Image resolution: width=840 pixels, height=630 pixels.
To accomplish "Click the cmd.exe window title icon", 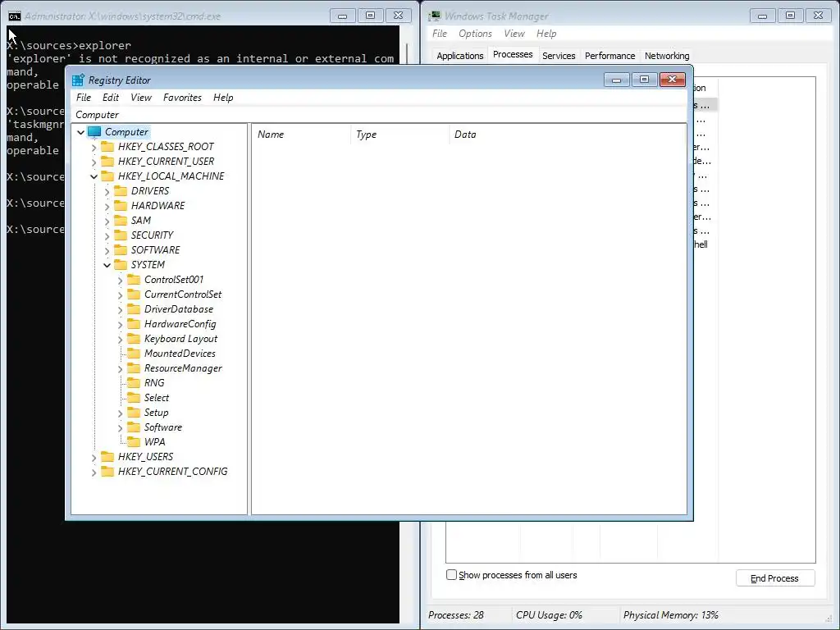I will click(x=15, y=16).
